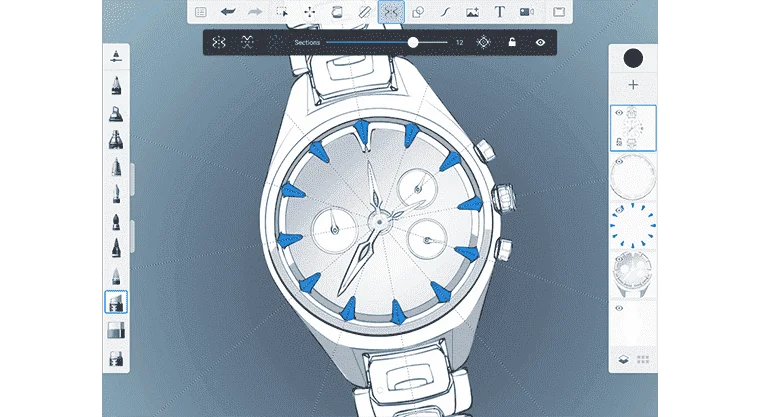Select the Flood Fill bucket tool
760x417 pixels.
click(x=336, y=12)
